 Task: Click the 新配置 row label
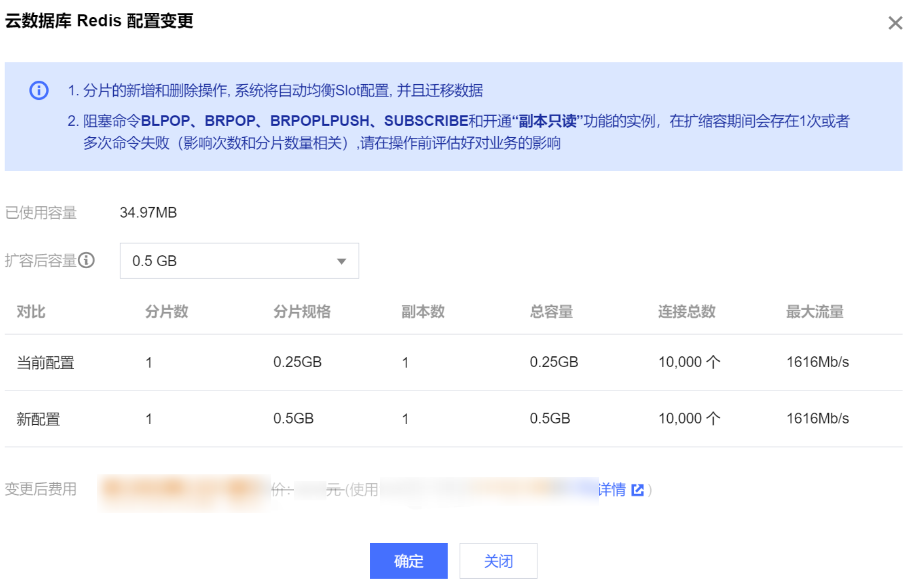(x=38, y=419)
